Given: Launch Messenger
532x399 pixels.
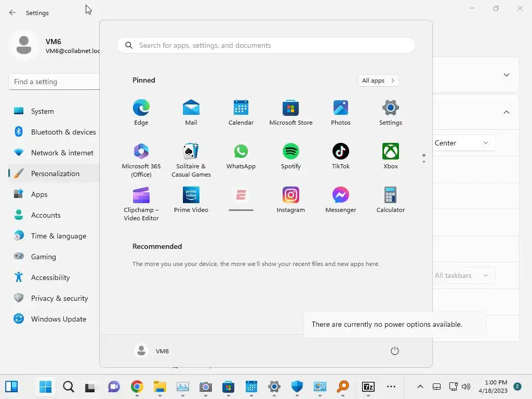Looking at the screenshot, I should 341,200.
